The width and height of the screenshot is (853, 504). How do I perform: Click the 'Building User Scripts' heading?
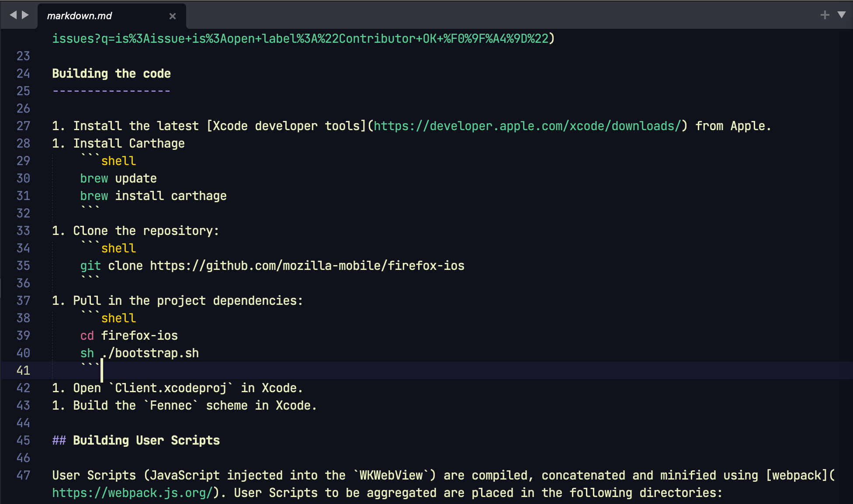[x=146, y=441]
